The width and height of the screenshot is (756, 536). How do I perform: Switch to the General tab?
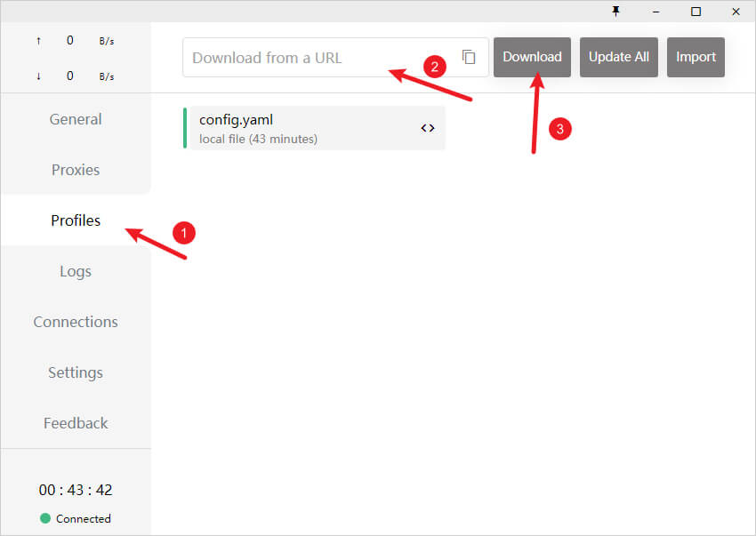tap(75, 118)
